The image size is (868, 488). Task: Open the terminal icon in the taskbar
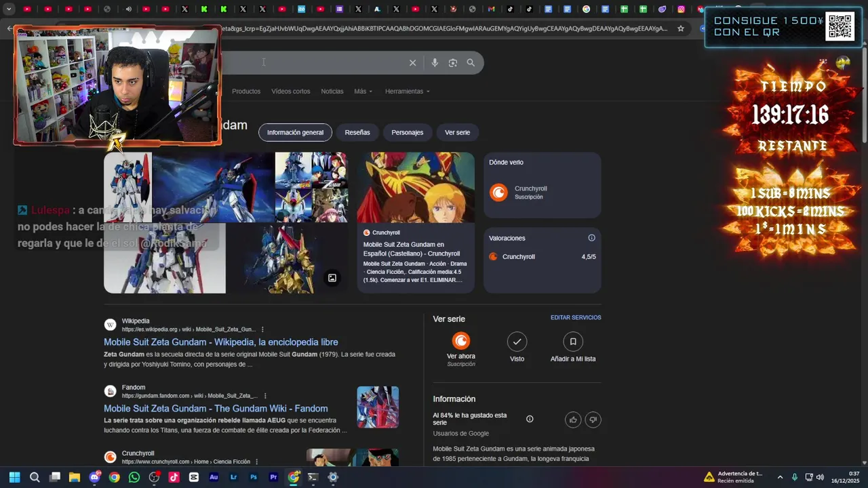click(x=313, y=477)
